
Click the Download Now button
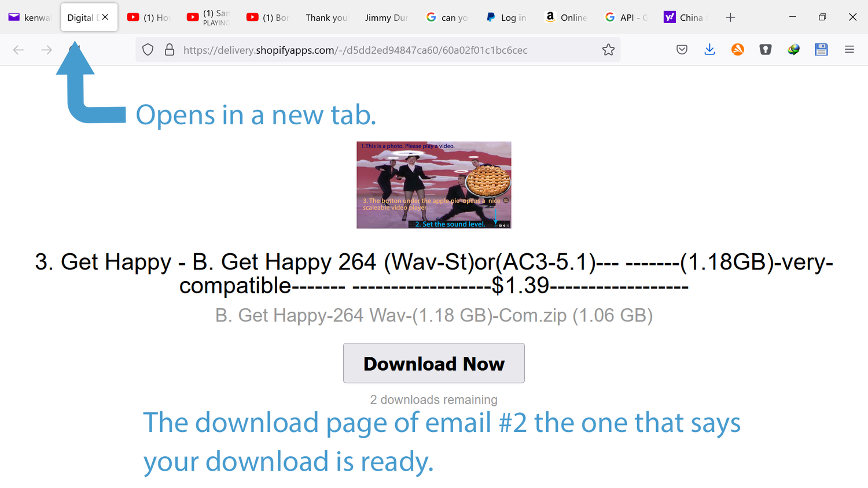(x=433, y=363)
